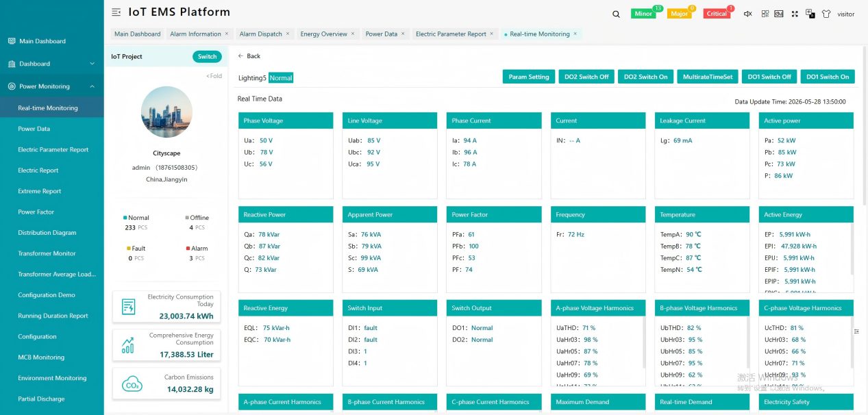The height and width of the screenshot is (415, 868).
Task: Collapse the Power Monitoring menu chevron
Action: pos(92,86)
